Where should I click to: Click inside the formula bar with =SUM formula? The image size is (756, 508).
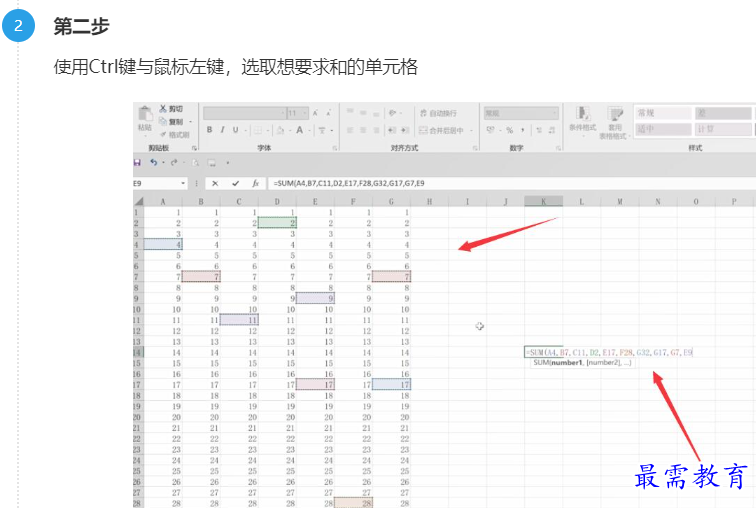point(510,183)
